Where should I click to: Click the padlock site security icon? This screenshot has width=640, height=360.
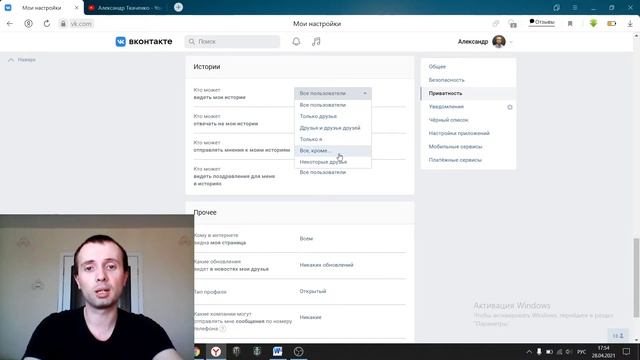63,24
